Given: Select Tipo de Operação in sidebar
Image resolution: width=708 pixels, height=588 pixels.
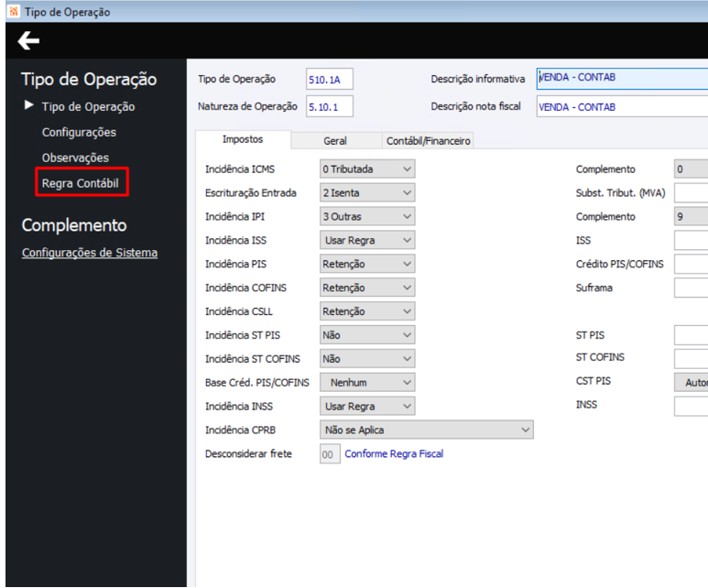Looking at the screenshot, I should click(88, 106).
